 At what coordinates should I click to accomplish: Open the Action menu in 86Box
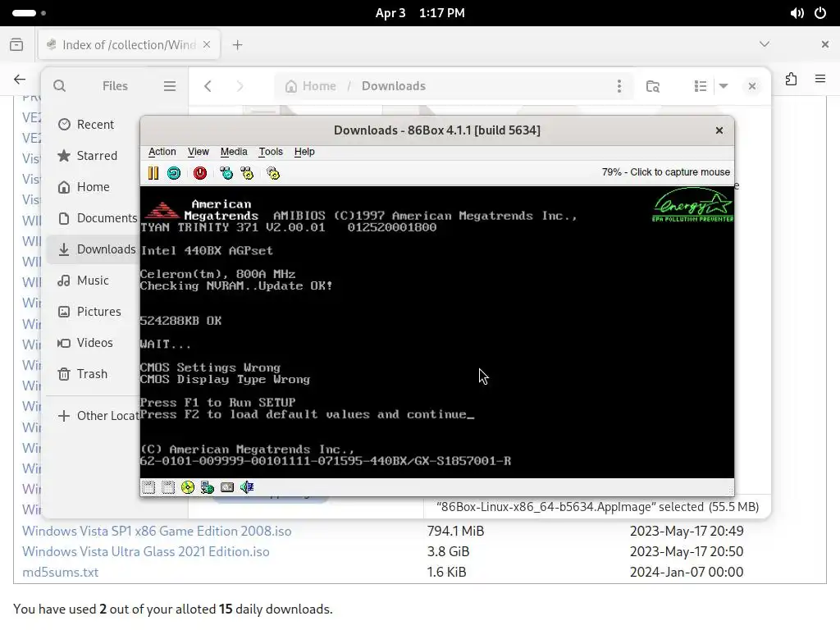[162, 152]
